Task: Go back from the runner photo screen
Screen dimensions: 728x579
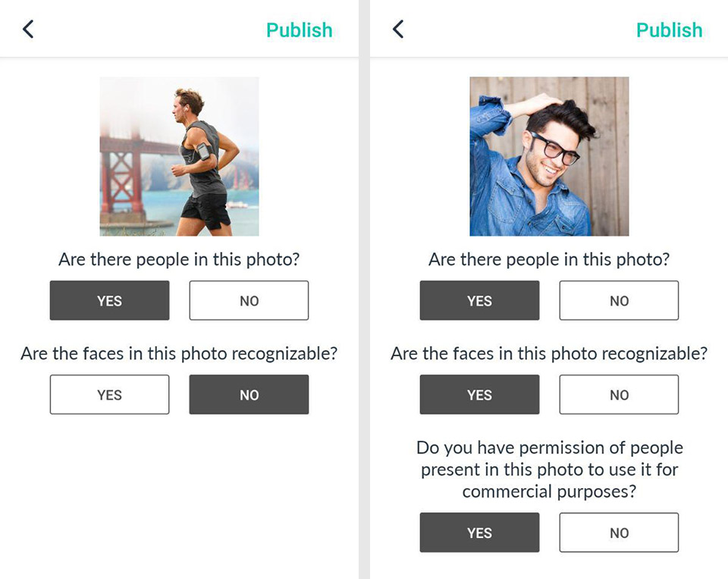Action: 28,30
